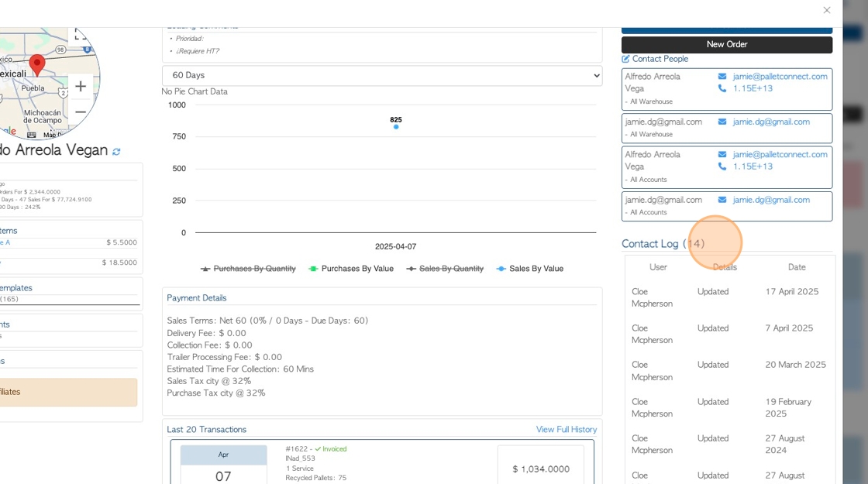Open Last 20 Transactions heading

point(206,429)
